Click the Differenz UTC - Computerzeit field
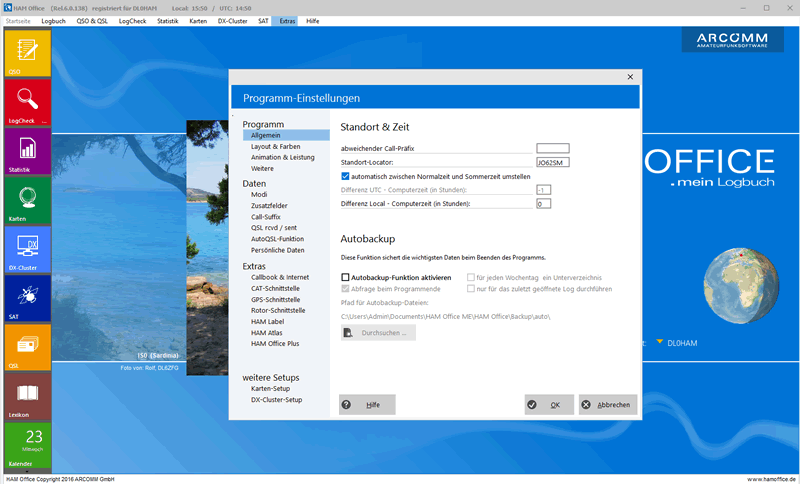This screenshot has width=800, height=484. 543,190
